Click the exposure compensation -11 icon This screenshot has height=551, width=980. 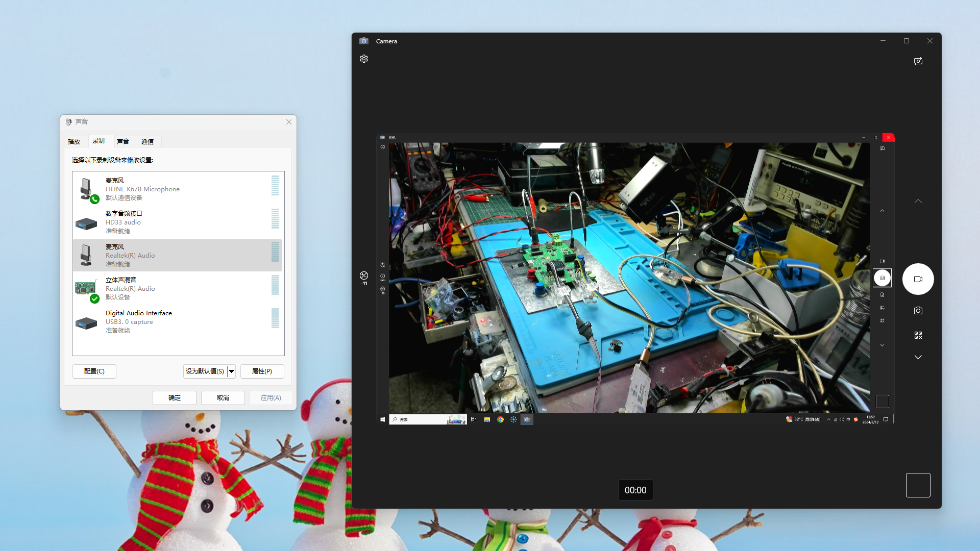point(364,277)
